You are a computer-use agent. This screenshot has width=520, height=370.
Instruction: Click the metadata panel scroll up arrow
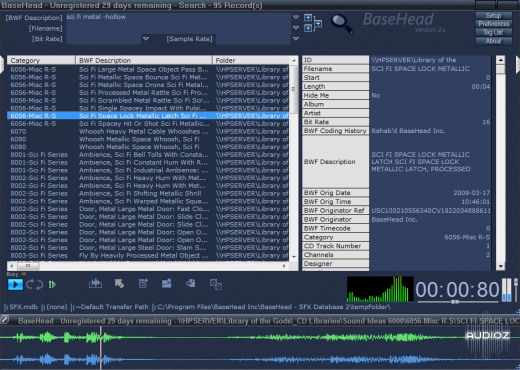pos(500,60)
